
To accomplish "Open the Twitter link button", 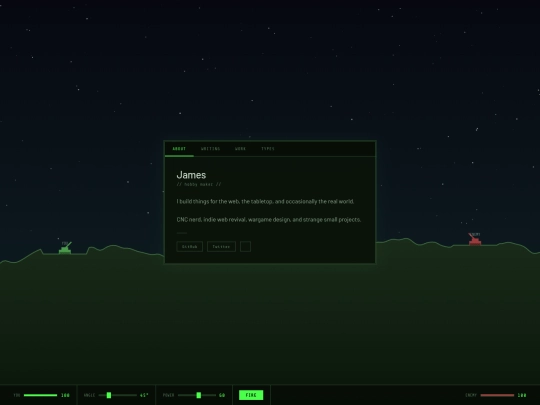I will coord(221,247).
